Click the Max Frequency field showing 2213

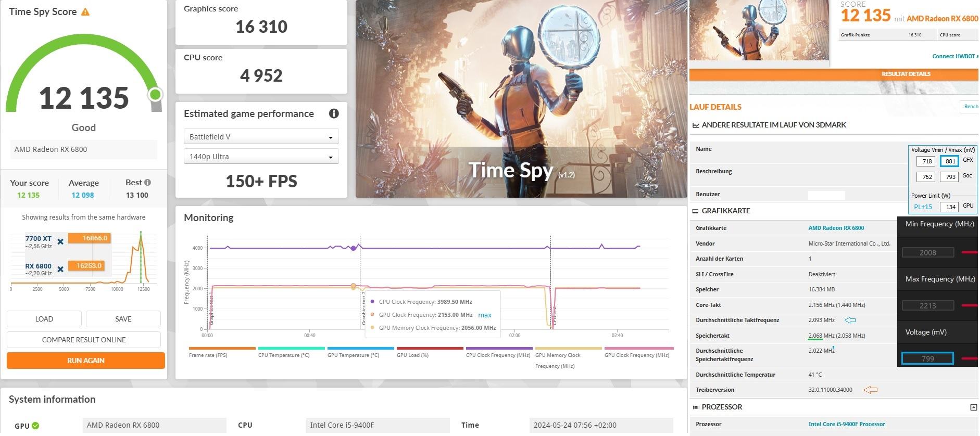(928, 306)
